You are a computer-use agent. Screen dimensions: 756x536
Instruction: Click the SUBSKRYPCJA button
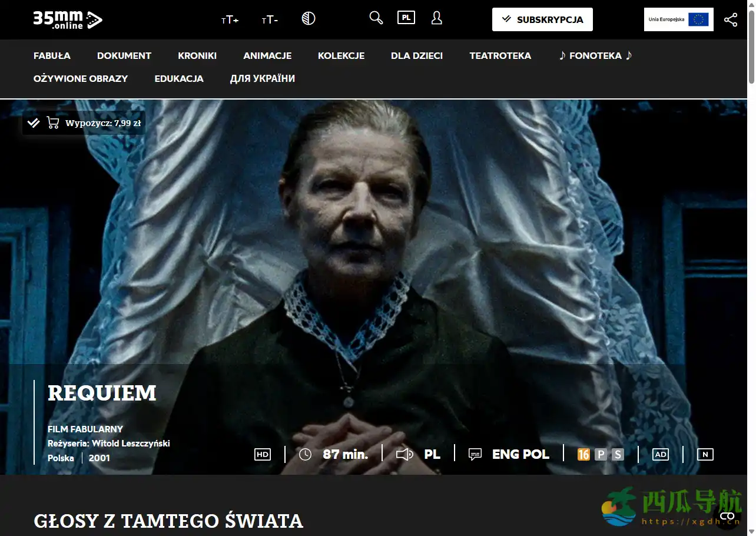tap(542, 19)
